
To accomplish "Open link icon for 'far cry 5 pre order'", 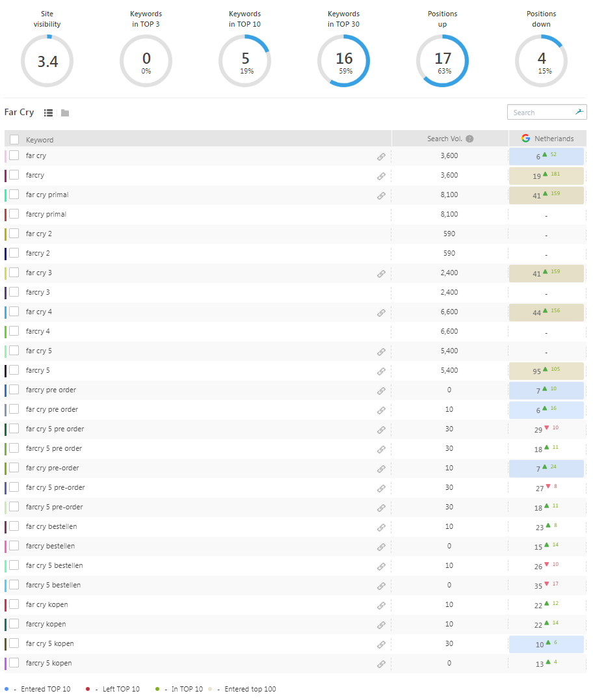I will tap(381, 430).
